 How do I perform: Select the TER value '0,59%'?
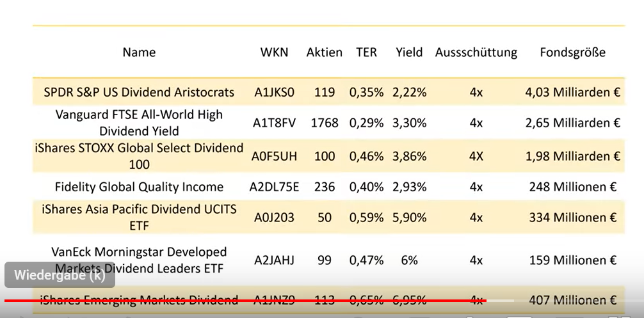[x=366, y=218]
